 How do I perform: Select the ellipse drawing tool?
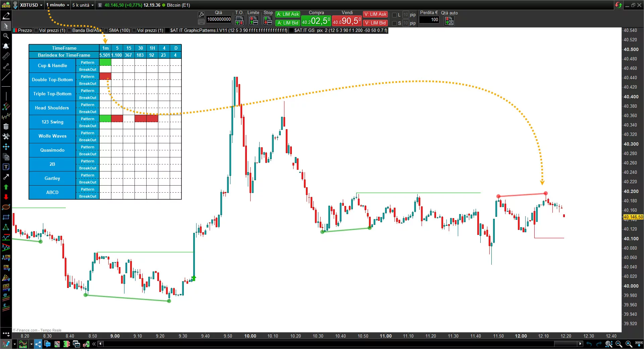pyautogui.click(x=6, y=207)
